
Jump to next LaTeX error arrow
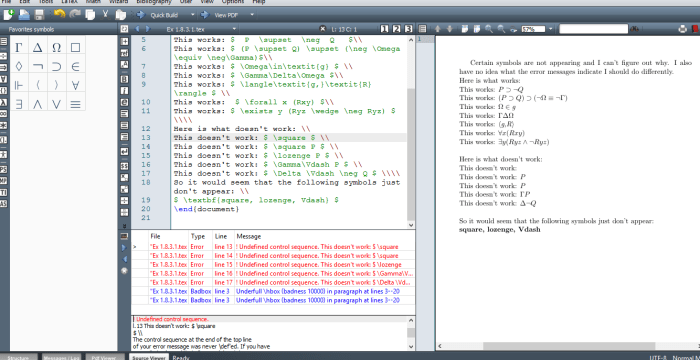[125, 248]
